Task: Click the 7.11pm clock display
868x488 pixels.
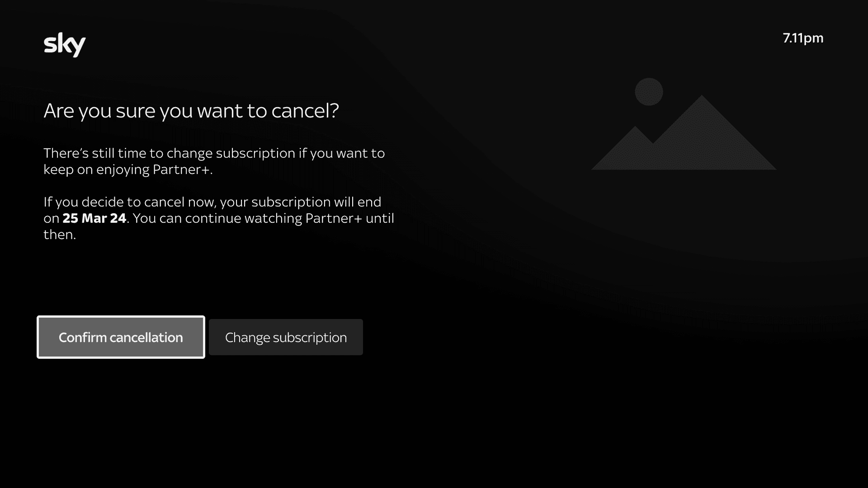Action: (x=803, y=38)
